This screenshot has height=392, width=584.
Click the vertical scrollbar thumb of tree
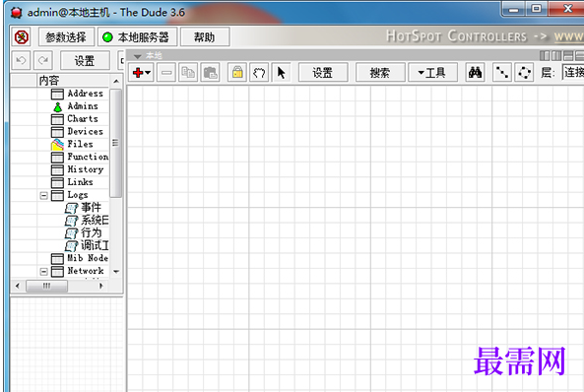[x=116, y=144]
